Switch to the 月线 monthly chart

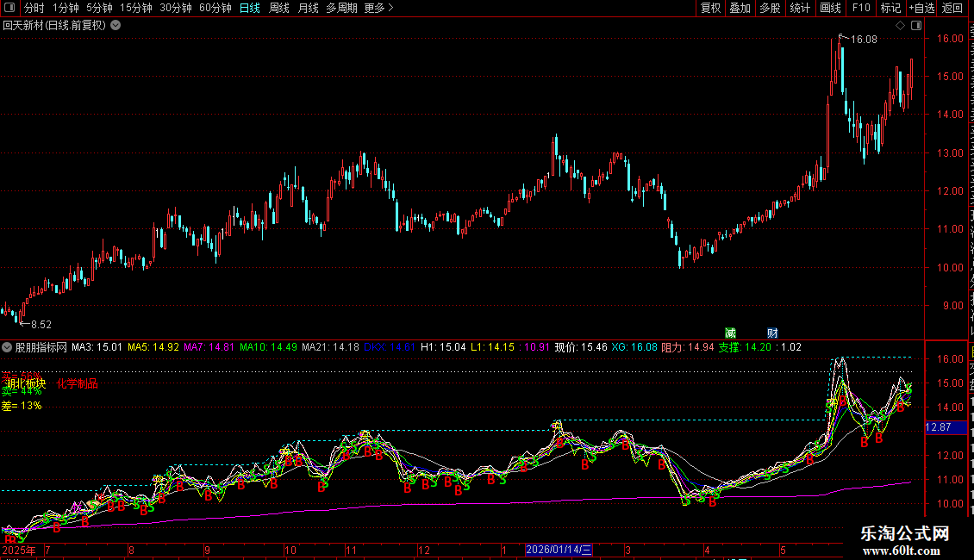pyautogui.click(x=308, y=8)
